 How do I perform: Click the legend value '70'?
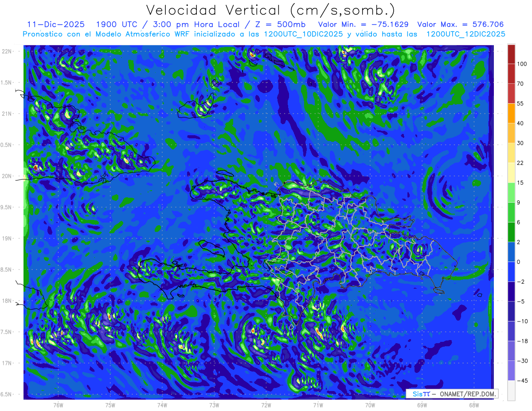pyautogui.click(x=520, y=84)
